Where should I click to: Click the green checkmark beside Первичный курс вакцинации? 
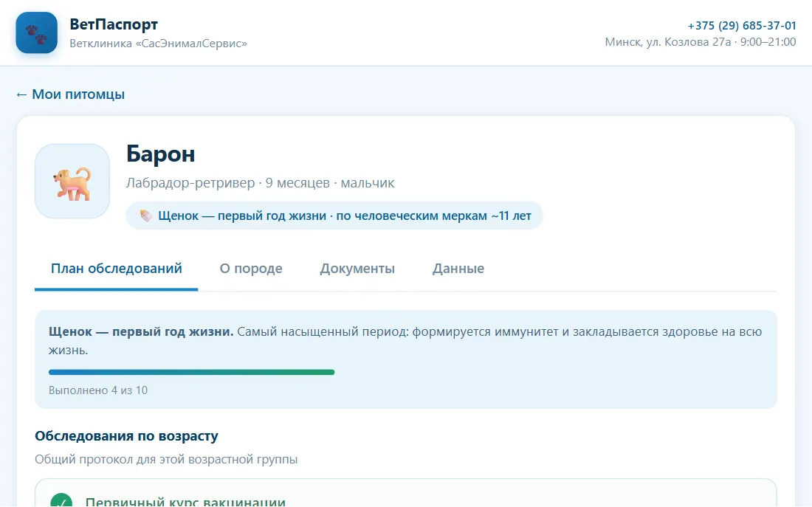(61, 501)
